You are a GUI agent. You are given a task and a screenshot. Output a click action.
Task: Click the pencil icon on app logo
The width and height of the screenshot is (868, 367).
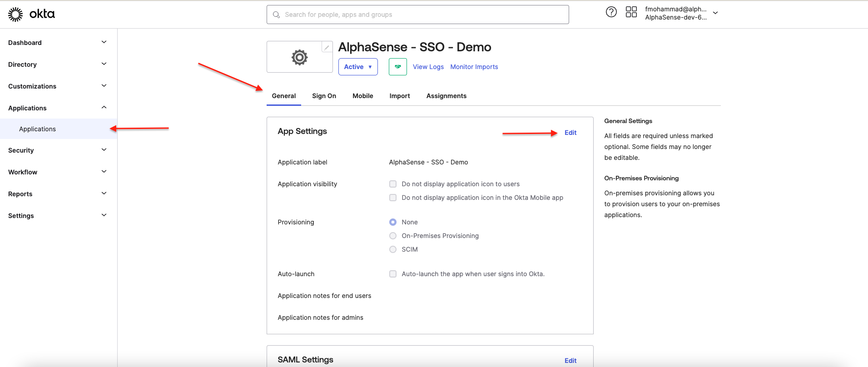click(327, 47)
